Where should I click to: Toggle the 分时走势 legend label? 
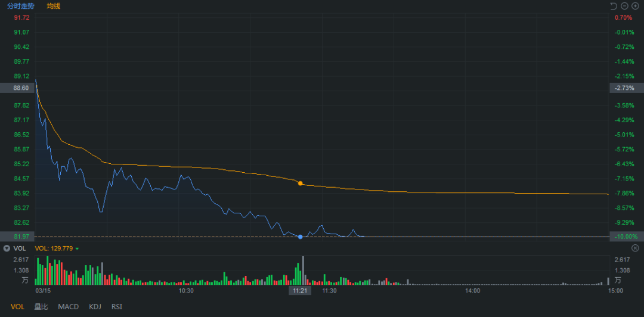point(21,6)
